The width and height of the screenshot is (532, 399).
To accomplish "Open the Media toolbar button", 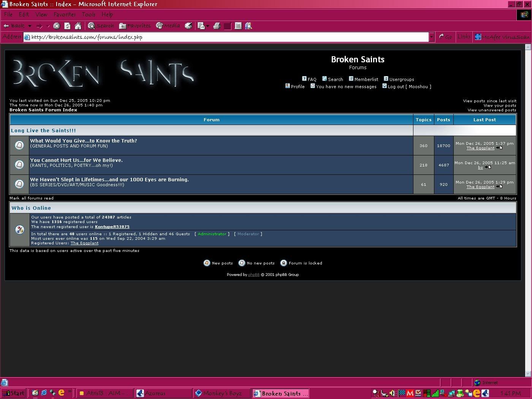I will pyautogui.click(x=168, y=26).
